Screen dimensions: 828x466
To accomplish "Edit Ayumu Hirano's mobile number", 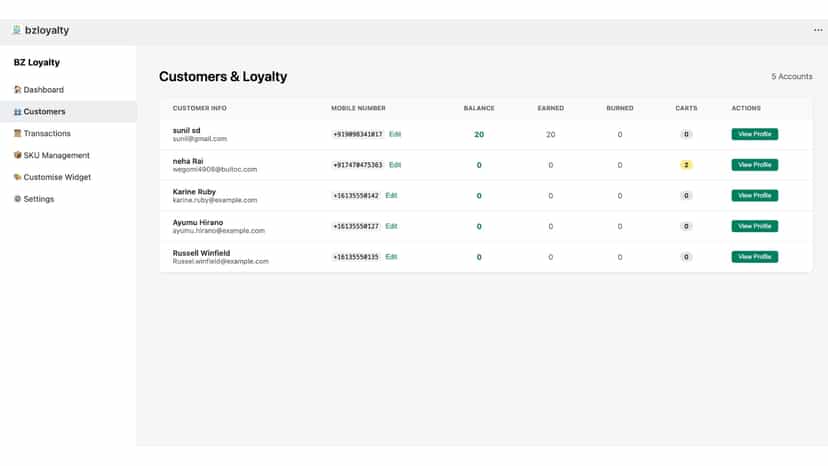I will [x=391, y=226].
